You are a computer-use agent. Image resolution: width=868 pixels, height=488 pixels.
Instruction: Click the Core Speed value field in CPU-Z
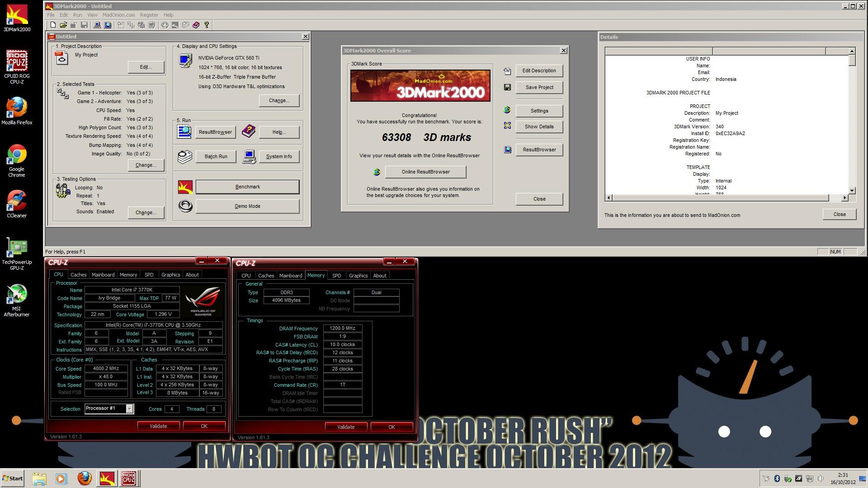point(106,369)
